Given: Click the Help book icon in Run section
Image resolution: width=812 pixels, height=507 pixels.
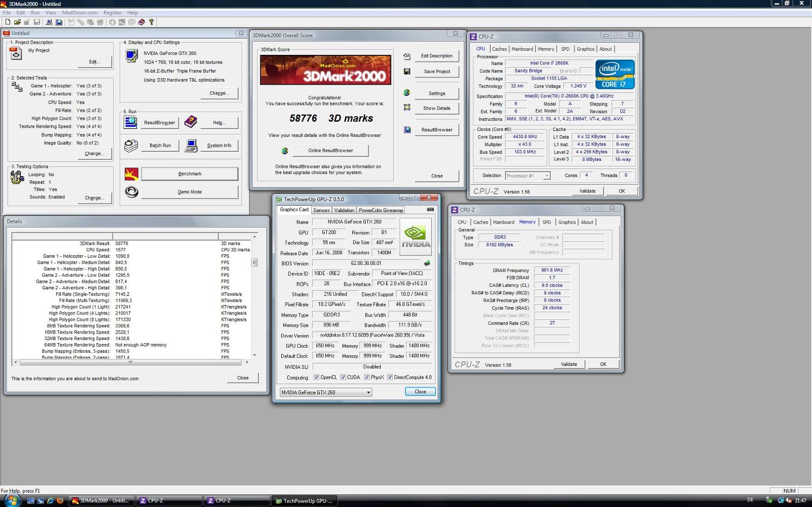Looking at the screenshot, I should point(191,121).
